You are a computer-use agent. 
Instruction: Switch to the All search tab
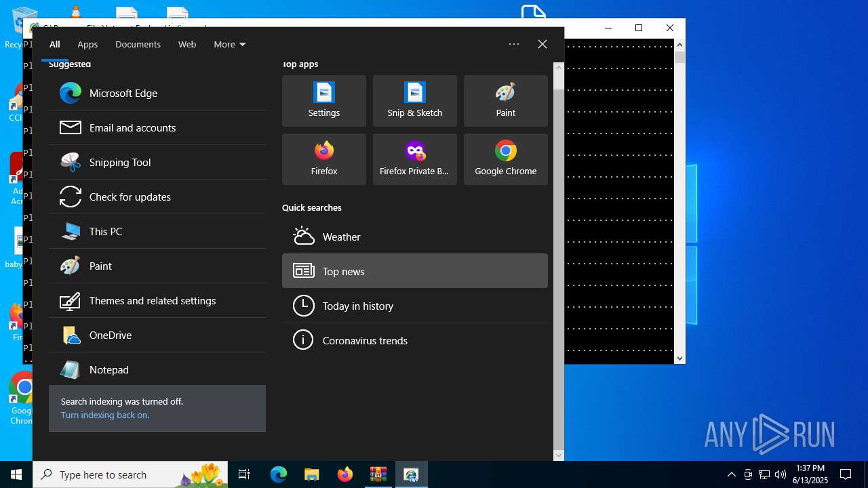(55, 44)
